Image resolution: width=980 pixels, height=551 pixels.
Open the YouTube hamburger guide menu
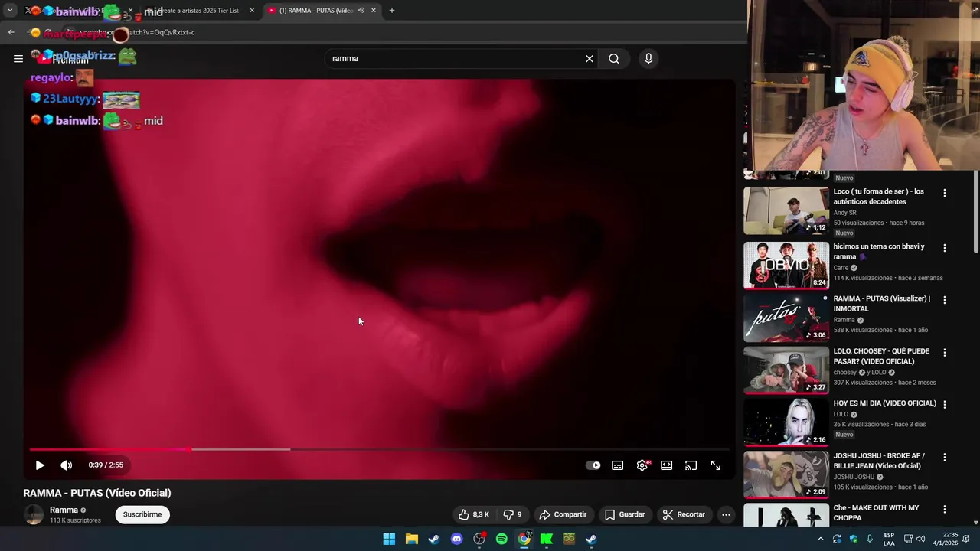tap(18, 58)
